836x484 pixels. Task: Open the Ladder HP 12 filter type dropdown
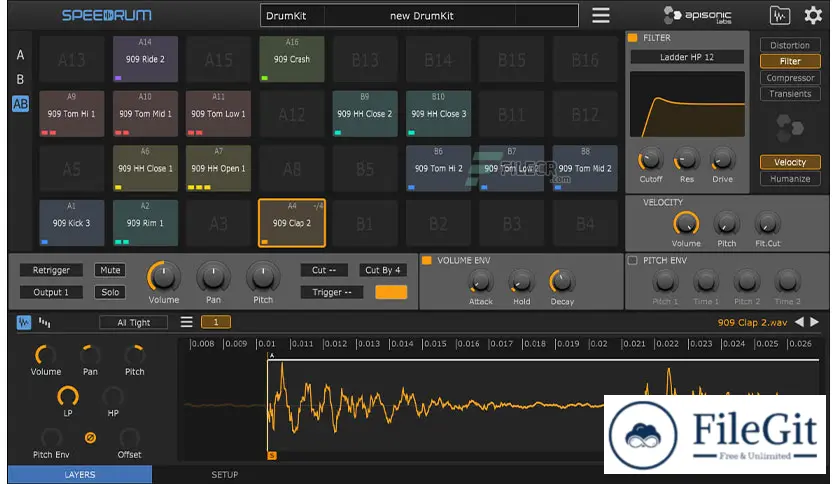[x=687, y=57]
